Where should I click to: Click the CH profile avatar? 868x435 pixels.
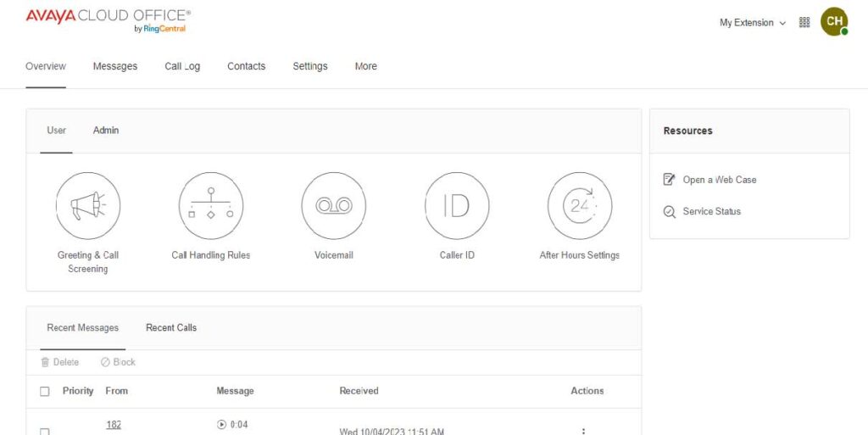[834, 22]
